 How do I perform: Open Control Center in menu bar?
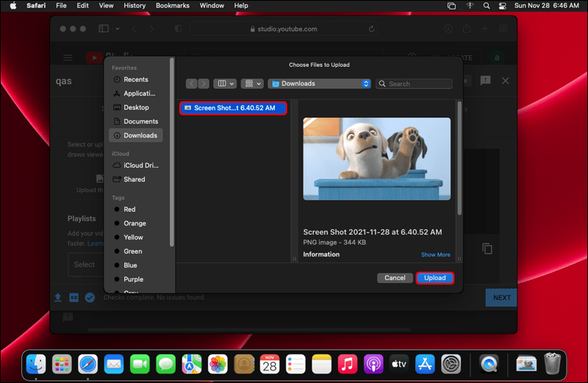click(503, 6)
